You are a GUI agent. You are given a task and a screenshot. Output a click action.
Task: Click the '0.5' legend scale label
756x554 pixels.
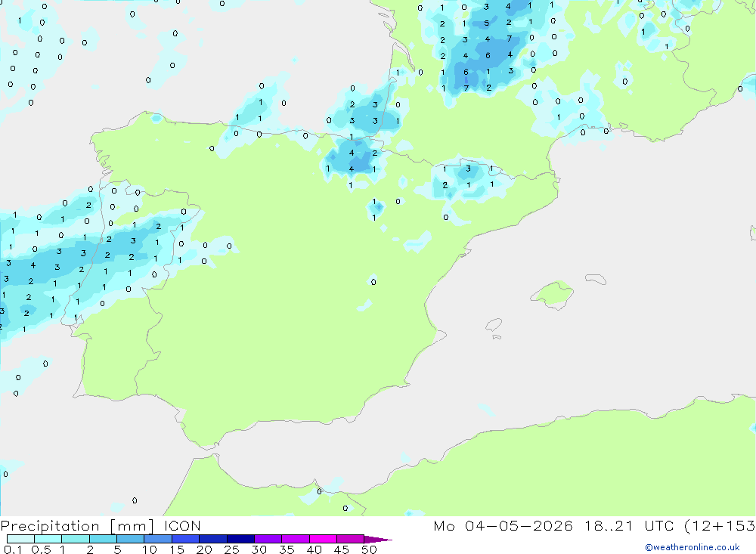(41, 549)
